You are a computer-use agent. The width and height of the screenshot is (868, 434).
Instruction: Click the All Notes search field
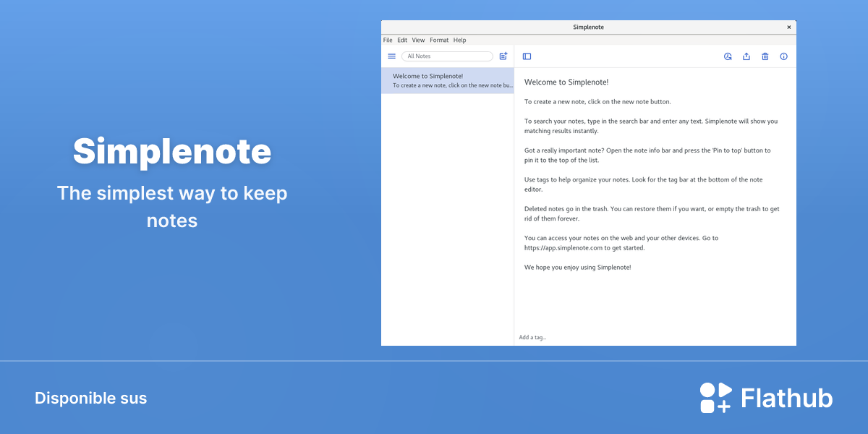(447, 56)
